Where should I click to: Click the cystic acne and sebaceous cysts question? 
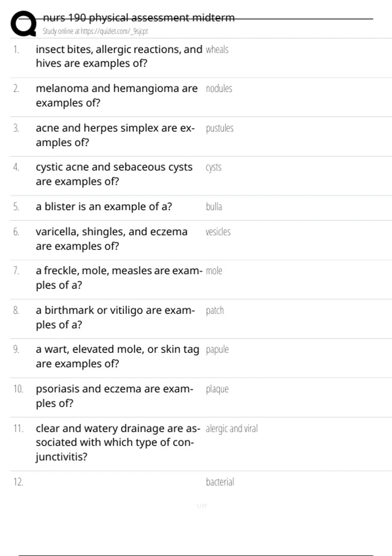[x=114, y=174]
